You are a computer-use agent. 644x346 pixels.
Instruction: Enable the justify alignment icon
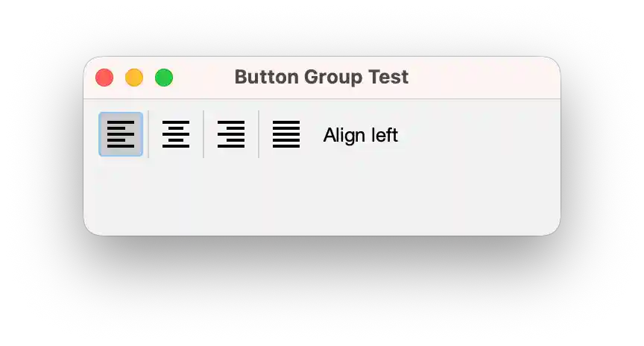coord(286,134)
